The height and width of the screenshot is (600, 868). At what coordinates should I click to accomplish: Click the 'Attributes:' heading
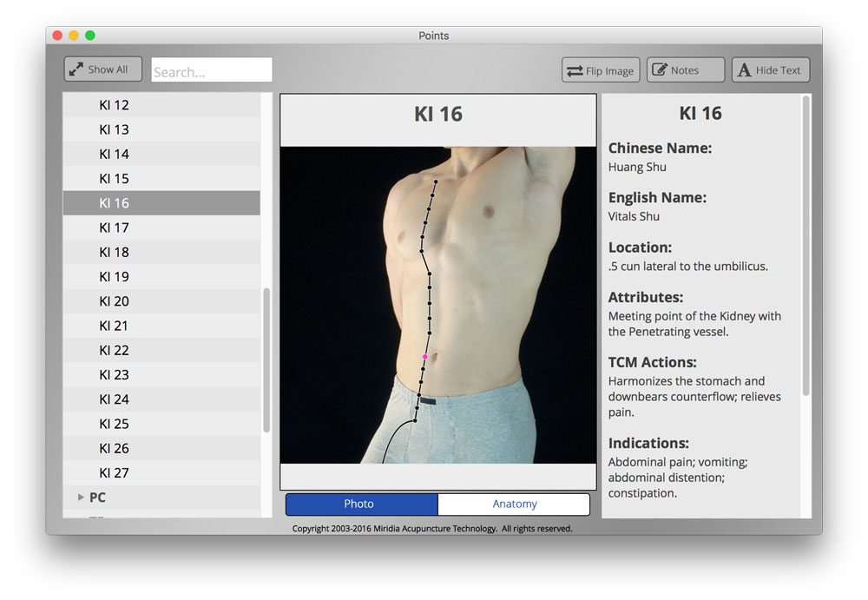(646, 297)
